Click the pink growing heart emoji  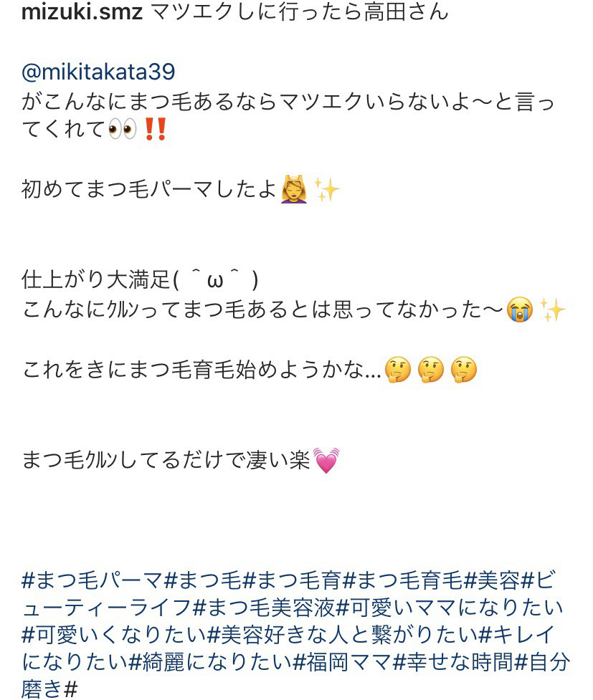click(326, 460)
